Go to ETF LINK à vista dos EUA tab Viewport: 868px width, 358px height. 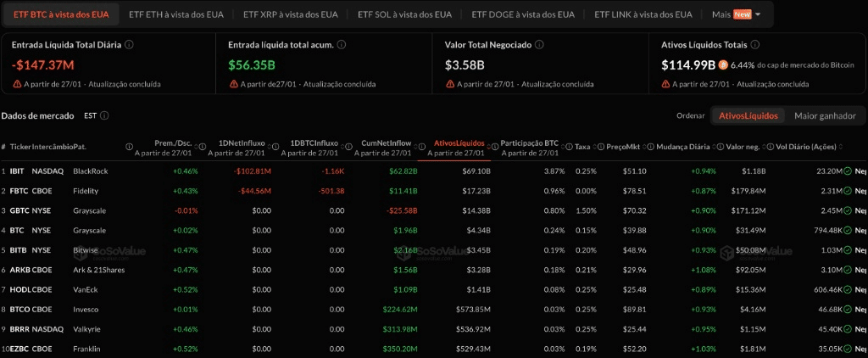point(643,14)
